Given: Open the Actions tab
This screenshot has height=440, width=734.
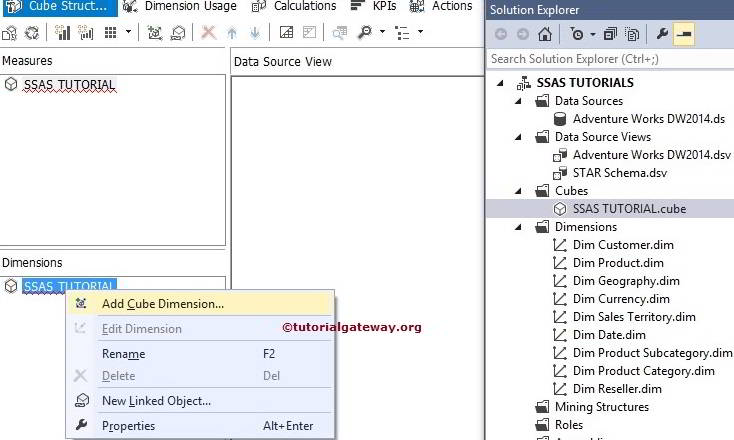Looking at the screenshot, I should [441, 6].
